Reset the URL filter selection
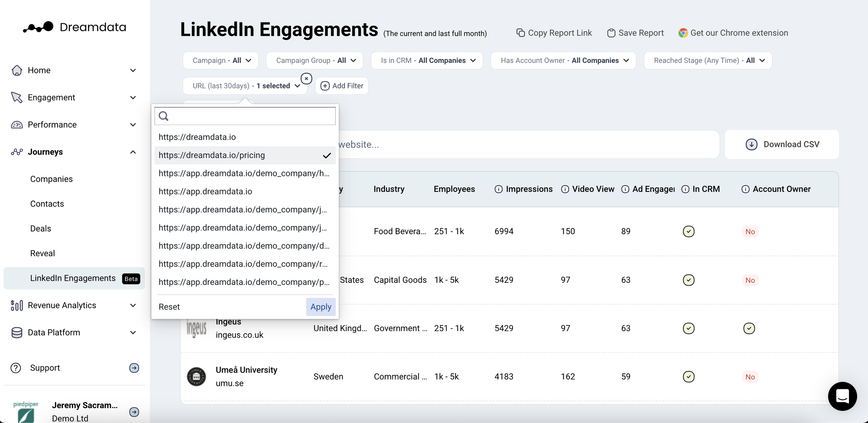The image size is (868, 423). click(x=169, y=307)
